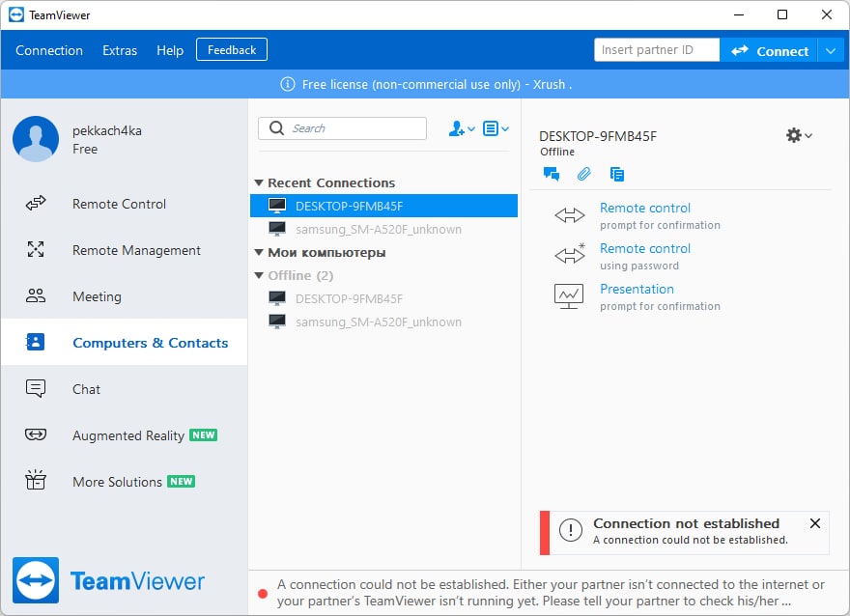Click the Connect button

[x=769, y=51]
